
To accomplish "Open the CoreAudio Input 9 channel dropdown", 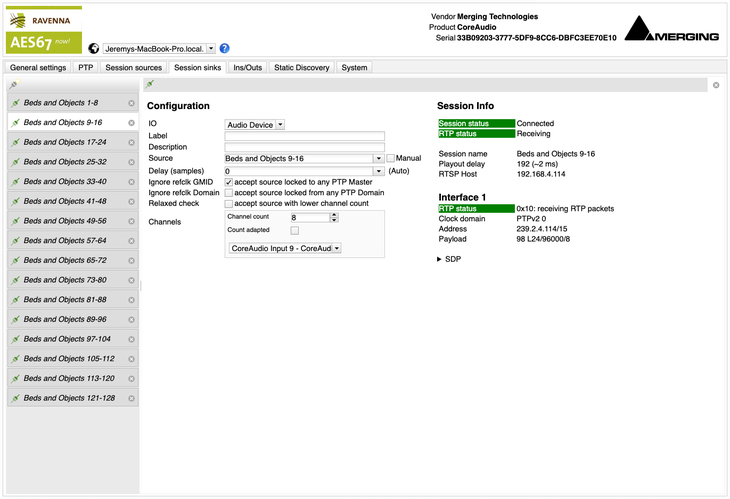I will pyautogui.click(x=285, y=247).
